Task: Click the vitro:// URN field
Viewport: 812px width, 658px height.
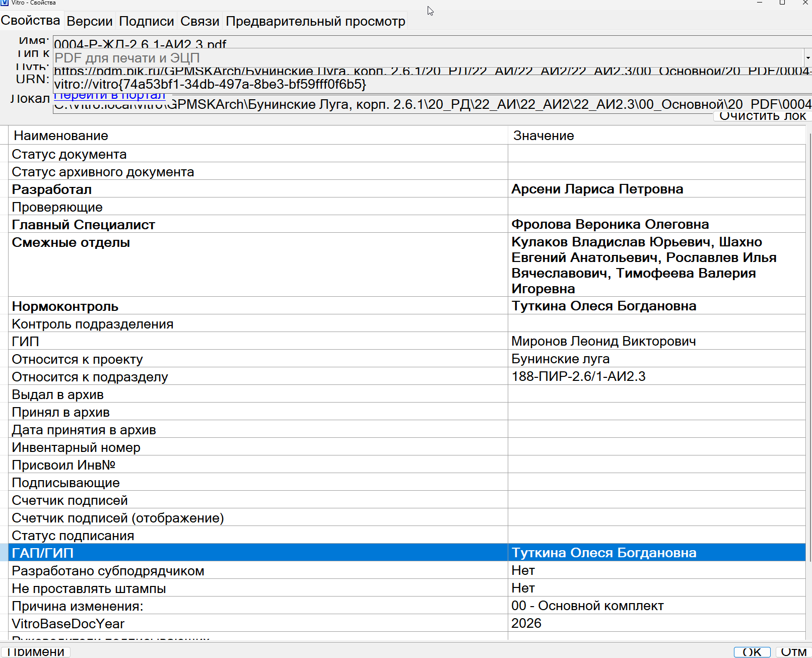Action: coord(432,84)
